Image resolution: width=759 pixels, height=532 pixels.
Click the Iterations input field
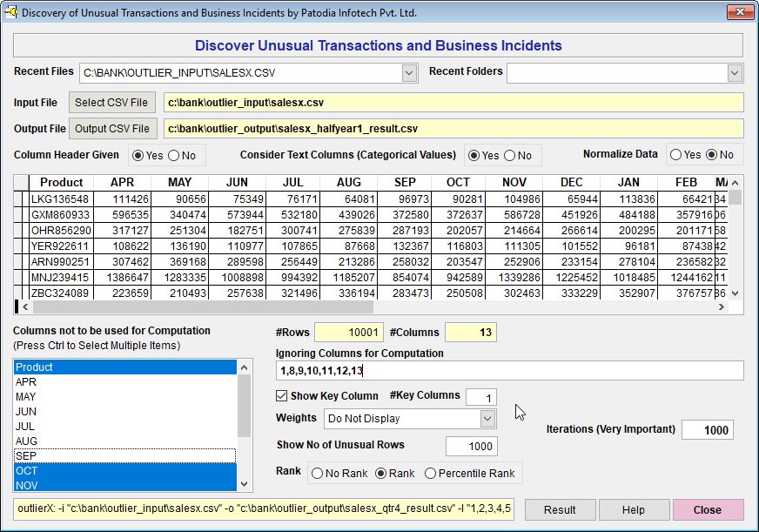(x=707, y=430)
